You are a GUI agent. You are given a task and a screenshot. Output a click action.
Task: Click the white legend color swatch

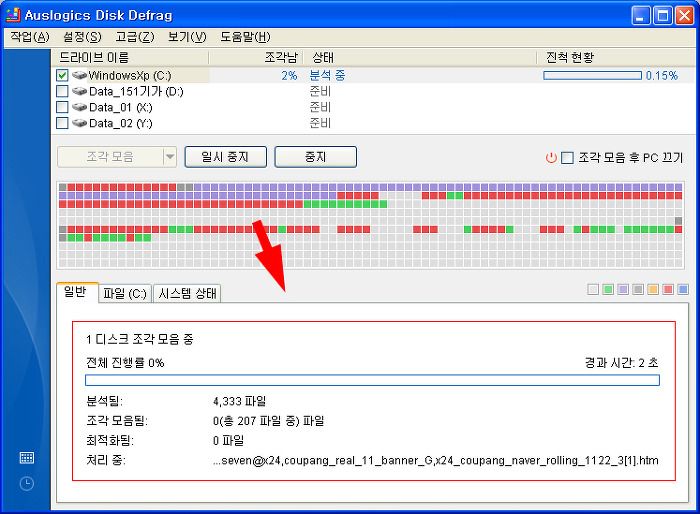(x=593, y=290)
